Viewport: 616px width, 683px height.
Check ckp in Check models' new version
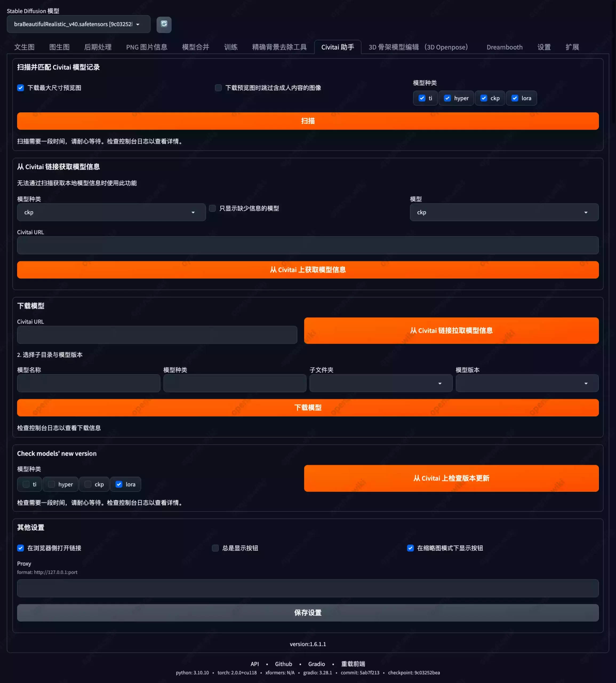(x=88, y=484)
